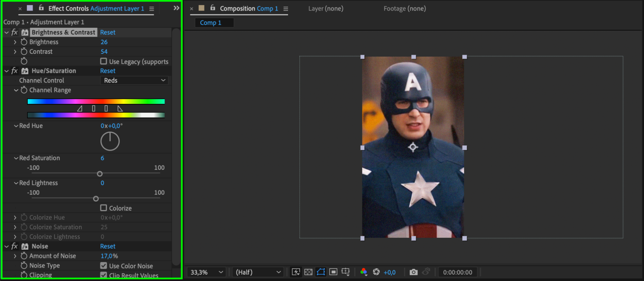Click the Reset Exposure aperture icon
Image resolution: width=644 pixels, height=281 pixels.
pyautogui.click(x=376, y=272)
